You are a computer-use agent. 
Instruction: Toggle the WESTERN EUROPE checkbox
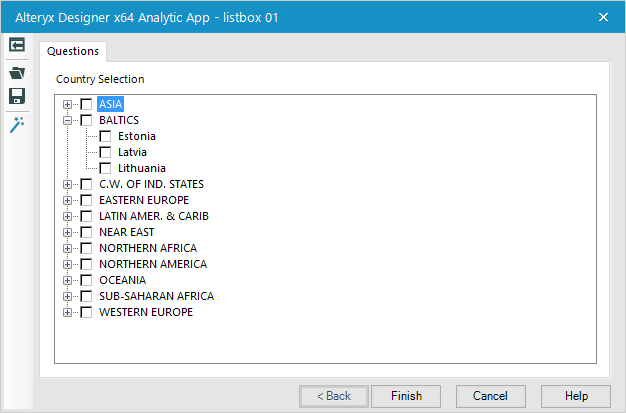coord(86,312)
